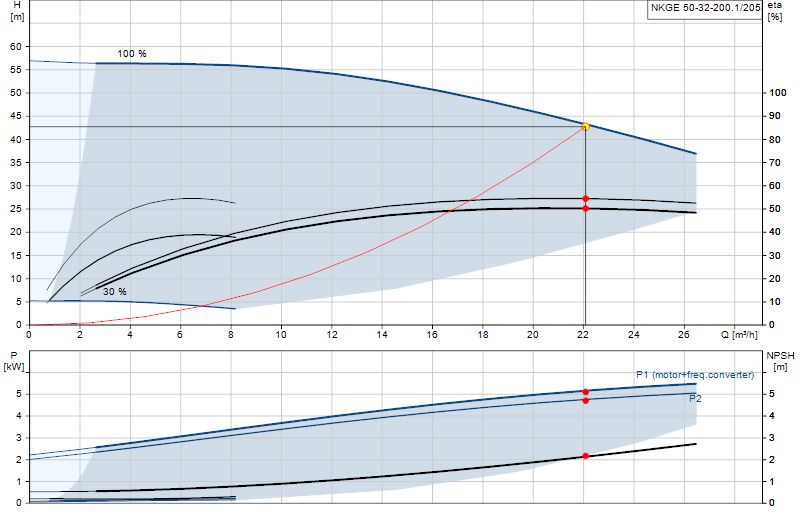Click the "30 %" speed curve label

point(115,292)
